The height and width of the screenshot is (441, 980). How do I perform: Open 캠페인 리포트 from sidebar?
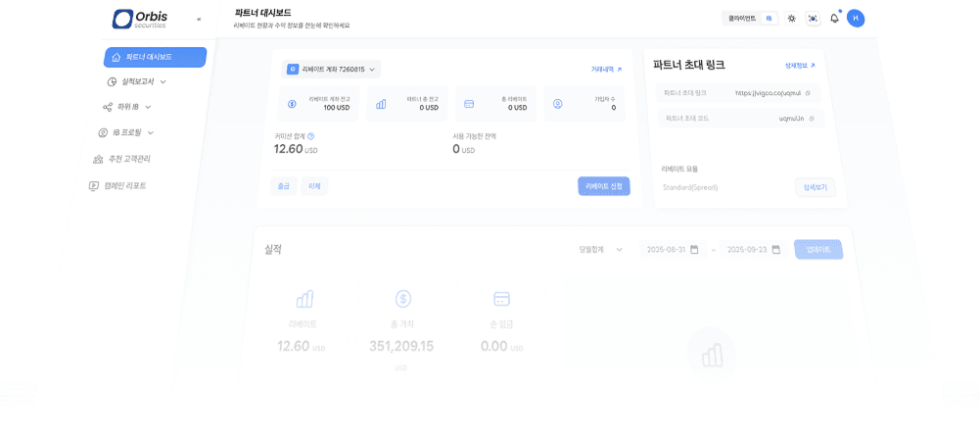point(124,185)
